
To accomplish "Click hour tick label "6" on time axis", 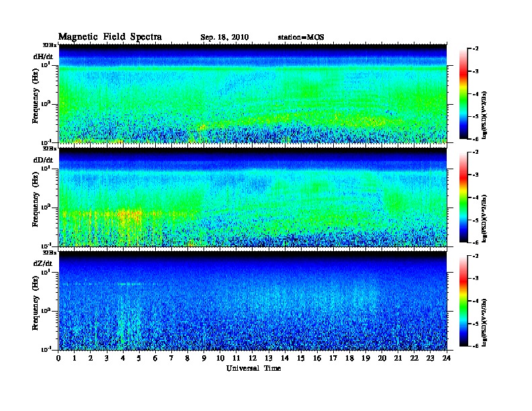I will click(x=155, y=359).
